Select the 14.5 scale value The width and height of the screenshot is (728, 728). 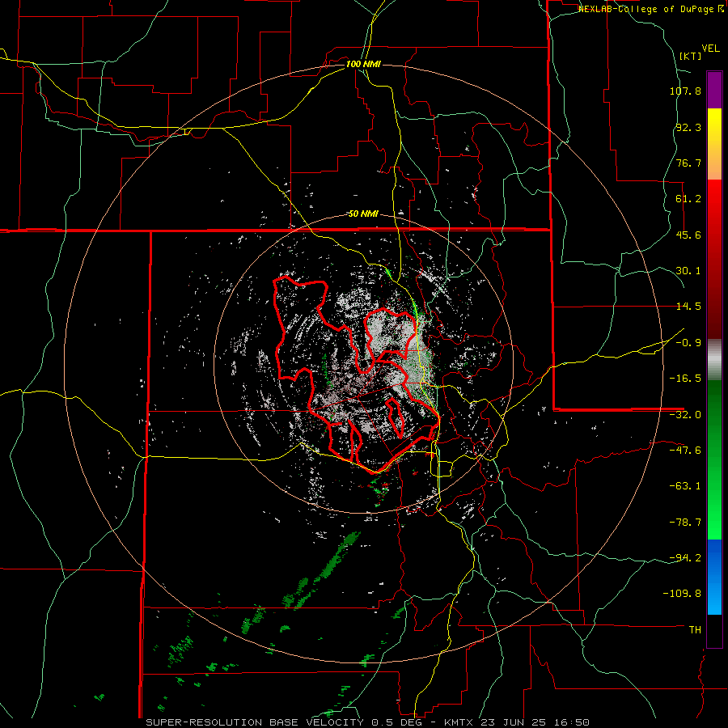[688, 307]
